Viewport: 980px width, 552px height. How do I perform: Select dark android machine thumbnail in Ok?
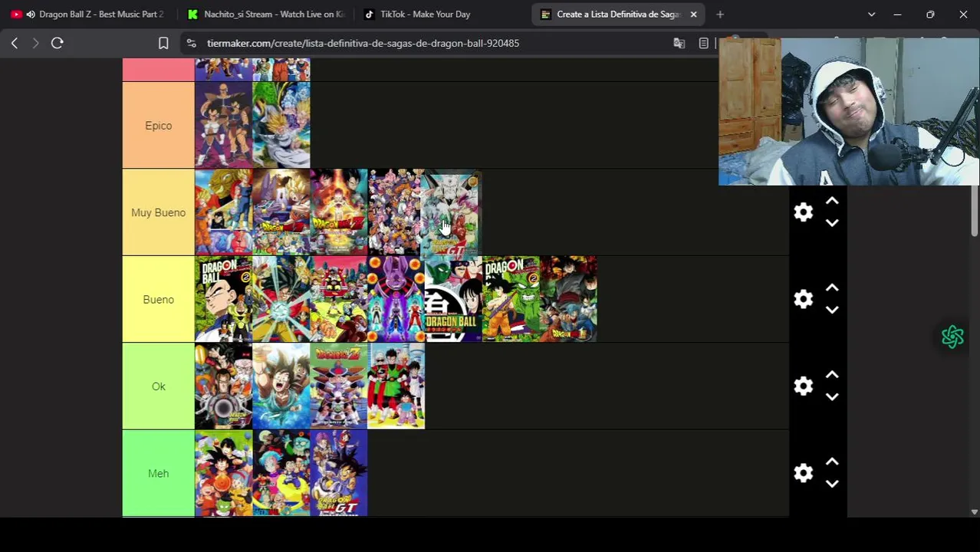point(223,386)
